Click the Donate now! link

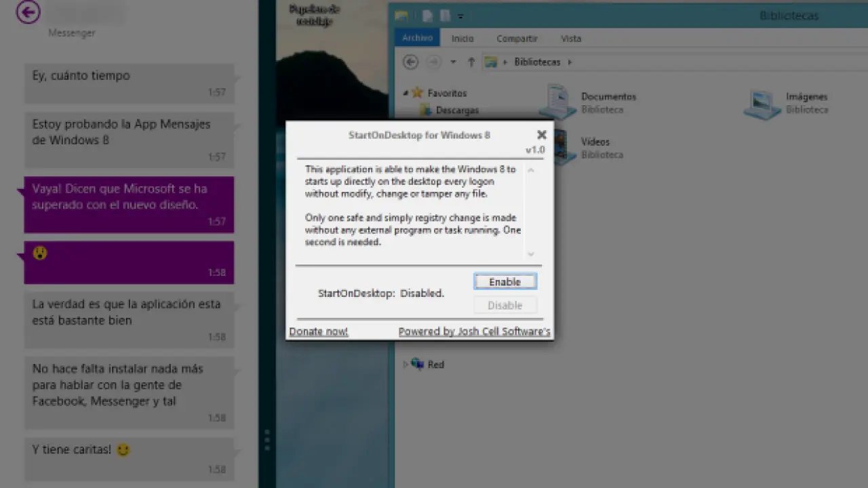pyautogui.click(x=319, y=331)
